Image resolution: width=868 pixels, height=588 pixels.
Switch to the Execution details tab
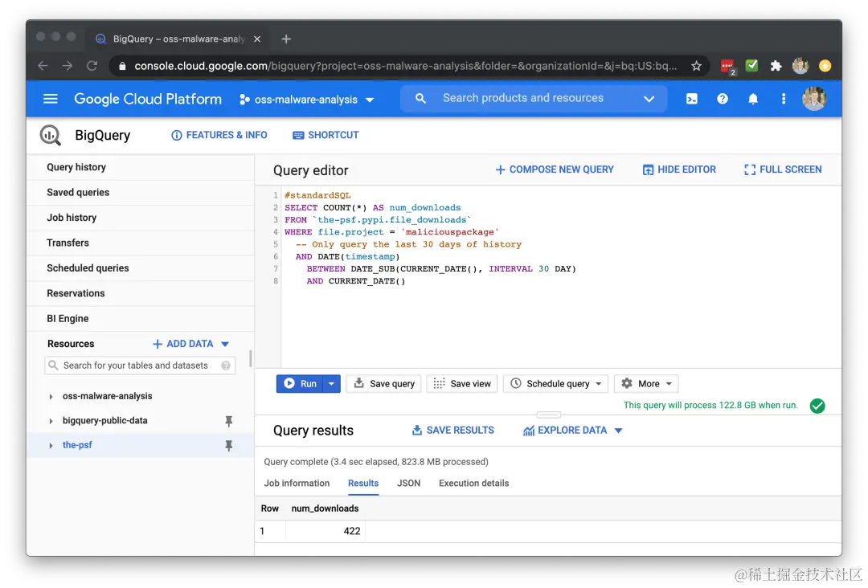click(474, 484)
